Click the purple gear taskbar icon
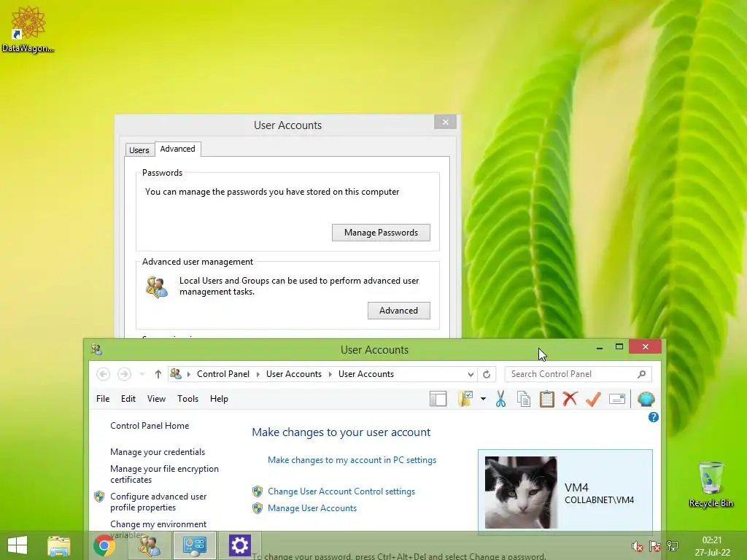Viewport: 747px width, 560px height. coord(239,545)
